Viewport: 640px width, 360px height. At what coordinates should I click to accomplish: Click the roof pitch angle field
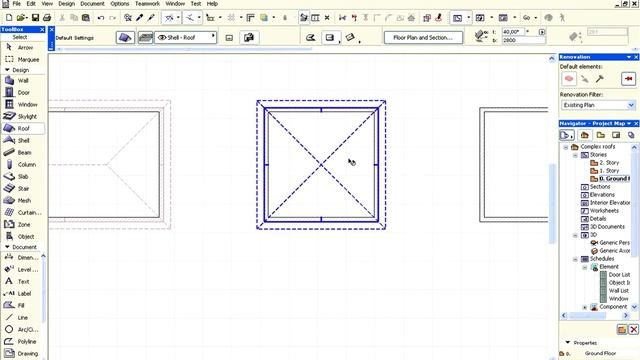pyautogui.click(x=513, y=31)
